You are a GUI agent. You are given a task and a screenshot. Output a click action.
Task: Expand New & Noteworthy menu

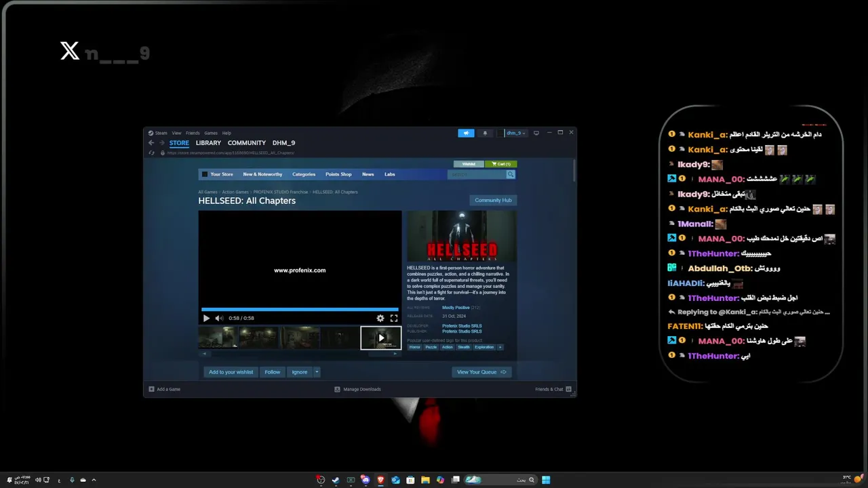[262, 174]
